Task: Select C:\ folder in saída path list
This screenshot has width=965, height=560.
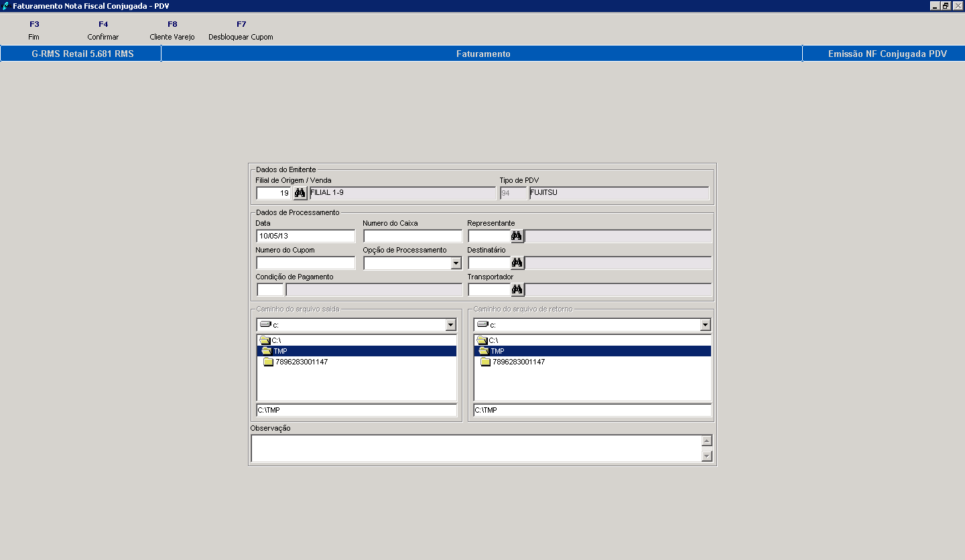Action: pos(357,340)
